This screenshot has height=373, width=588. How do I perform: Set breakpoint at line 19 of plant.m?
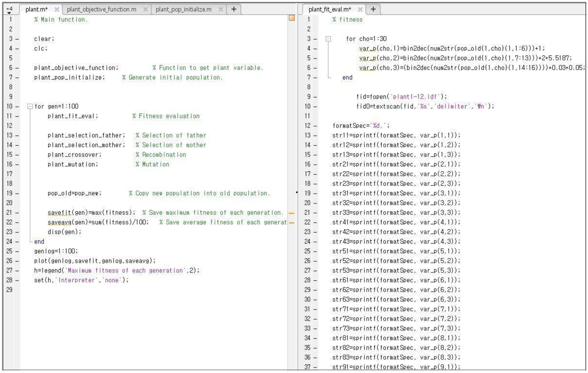[17, 194]
